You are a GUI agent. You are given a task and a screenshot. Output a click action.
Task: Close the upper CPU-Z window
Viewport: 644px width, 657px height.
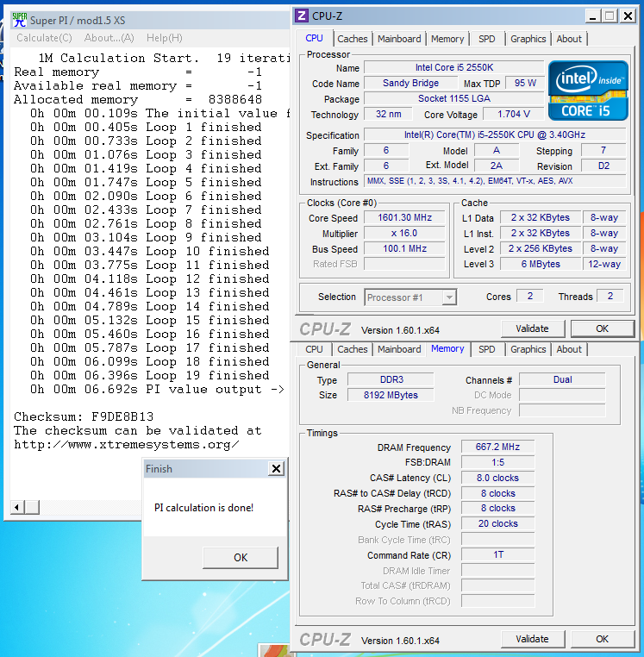tap(628, 16)
